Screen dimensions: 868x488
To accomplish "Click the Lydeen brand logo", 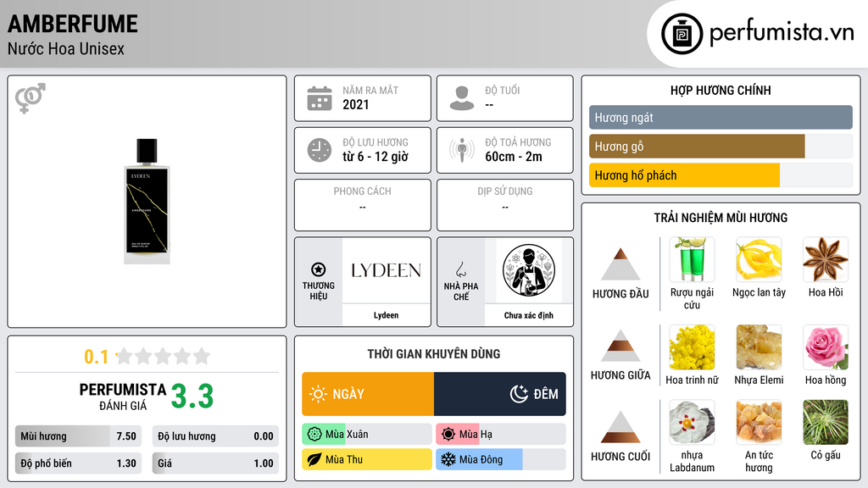I will coord(386,270).
